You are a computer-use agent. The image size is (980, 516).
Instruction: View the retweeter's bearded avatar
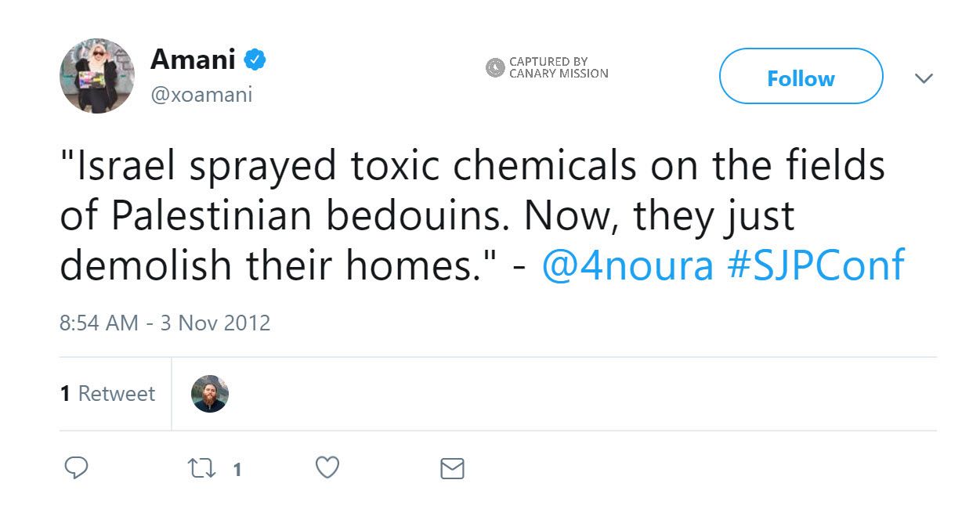click(x=210, y=394)
